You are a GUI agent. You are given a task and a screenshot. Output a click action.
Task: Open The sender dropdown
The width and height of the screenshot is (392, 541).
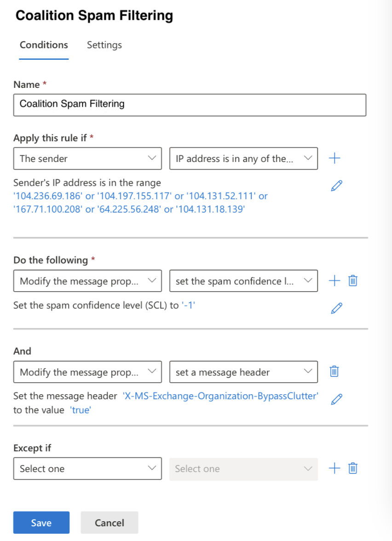87,158
